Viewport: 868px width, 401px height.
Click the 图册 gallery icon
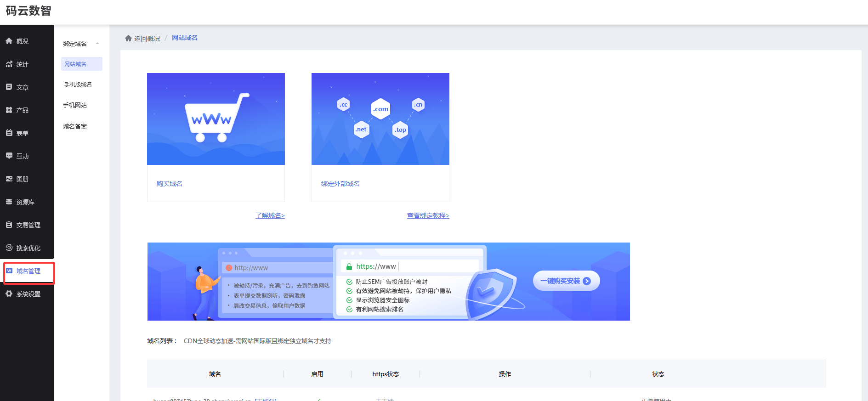(9, 179)
